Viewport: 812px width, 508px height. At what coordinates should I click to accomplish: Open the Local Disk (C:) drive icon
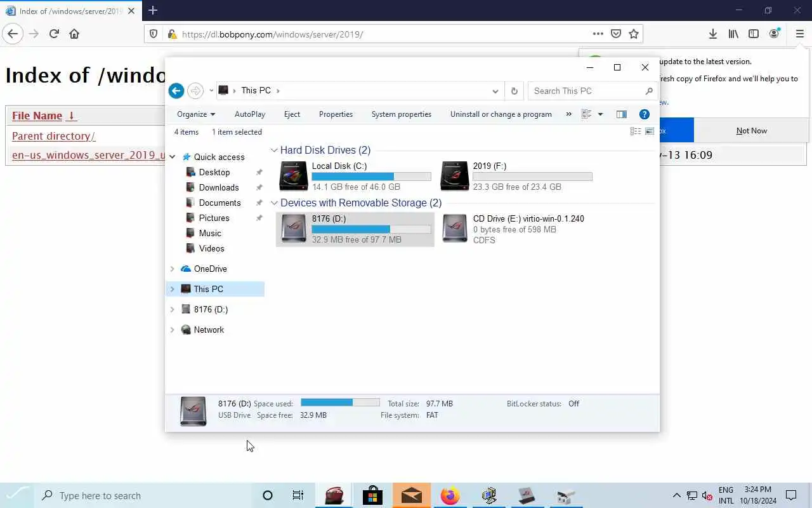tap(294, 176)
